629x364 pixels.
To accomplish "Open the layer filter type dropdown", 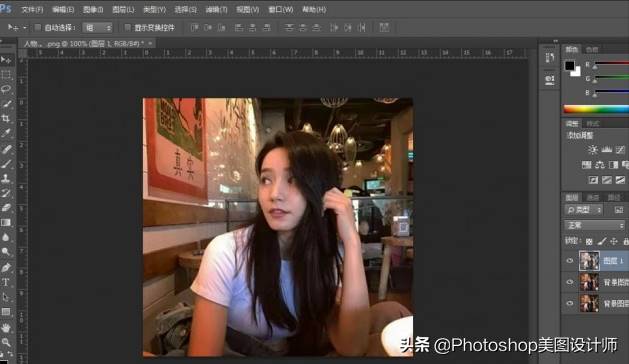I will click(x=583, y=210).
